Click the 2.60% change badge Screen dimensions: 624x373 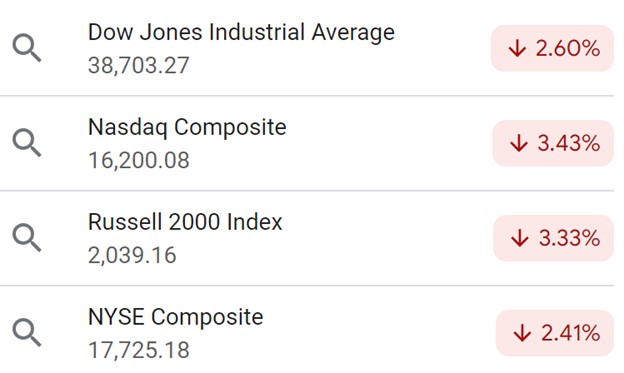tap(552, 48)
